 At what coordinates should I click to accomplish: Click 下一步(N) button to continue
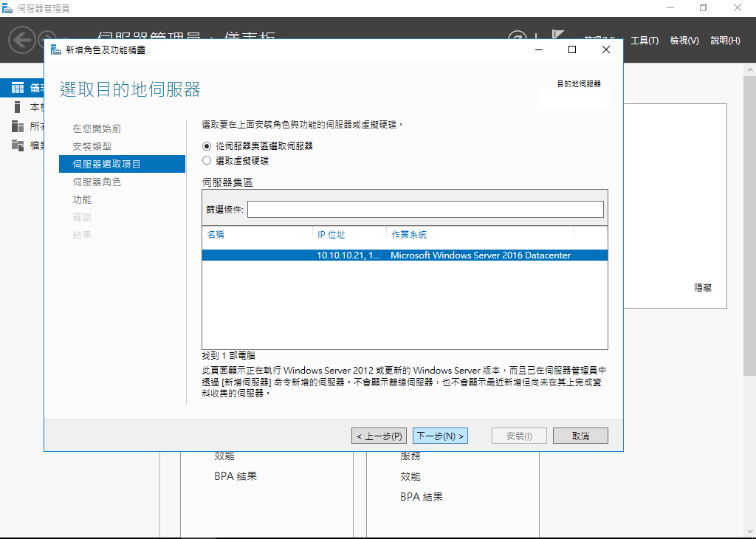point(440,436)
